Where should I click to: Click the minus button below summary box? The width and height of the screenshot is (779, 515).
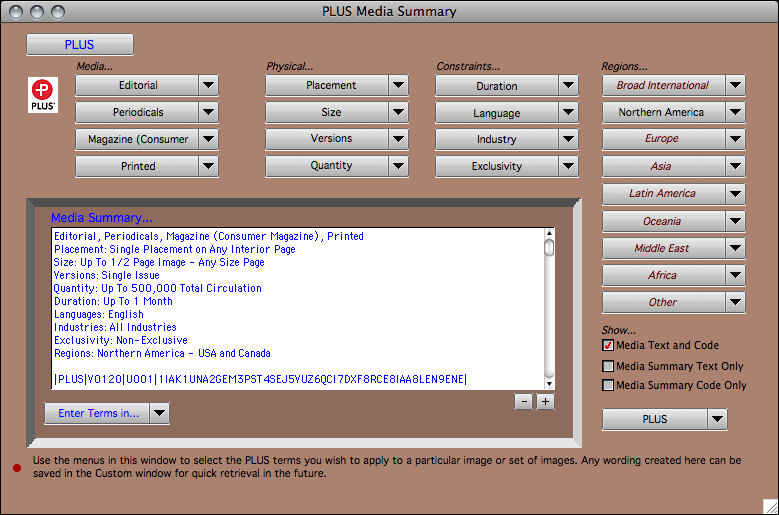click(523, 402)
